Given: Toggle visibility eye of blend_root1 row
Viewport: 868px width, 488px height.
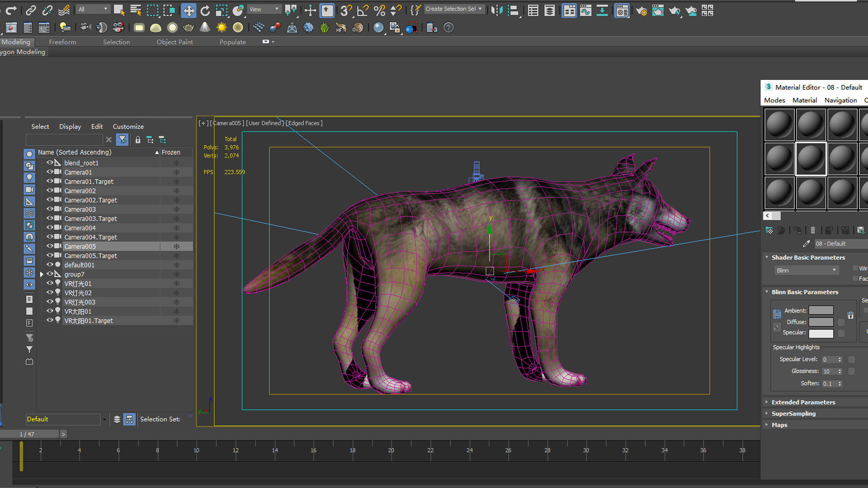Looking at the screenshot, I should click(x=50, y=163).
